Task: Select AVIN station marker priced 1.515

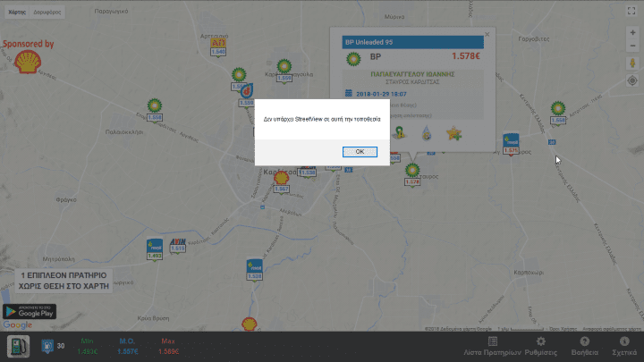Action: 178,246
